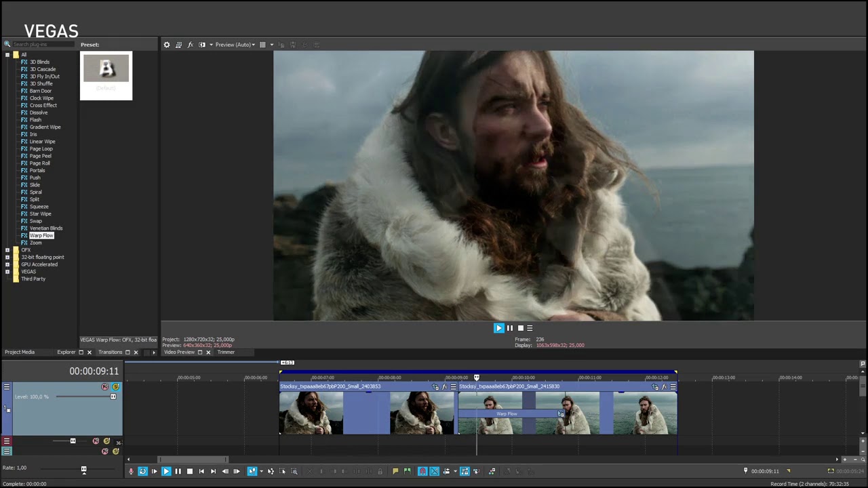Pause the video preview window
The image size is (868, 488).
click(x=510, y=328)
